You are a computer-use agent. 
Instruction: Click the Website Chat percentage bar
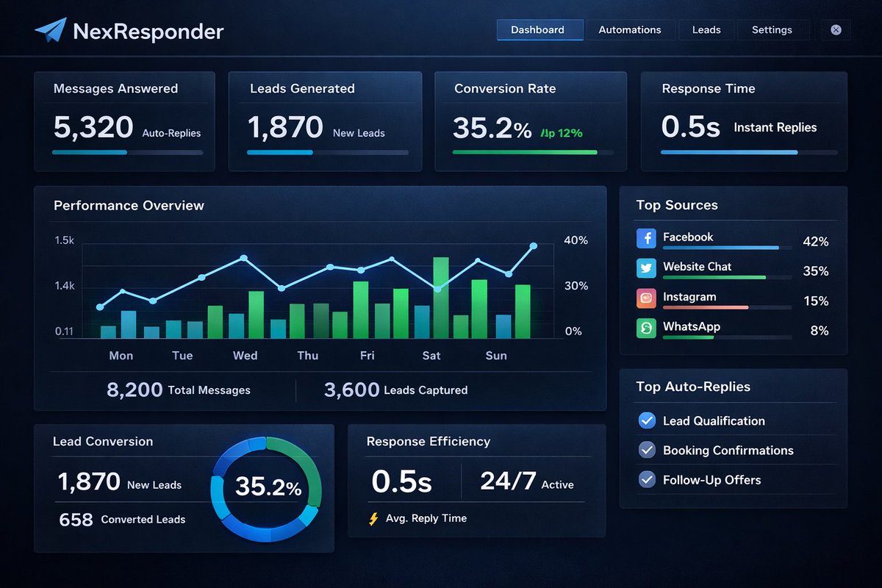(728, 277)
